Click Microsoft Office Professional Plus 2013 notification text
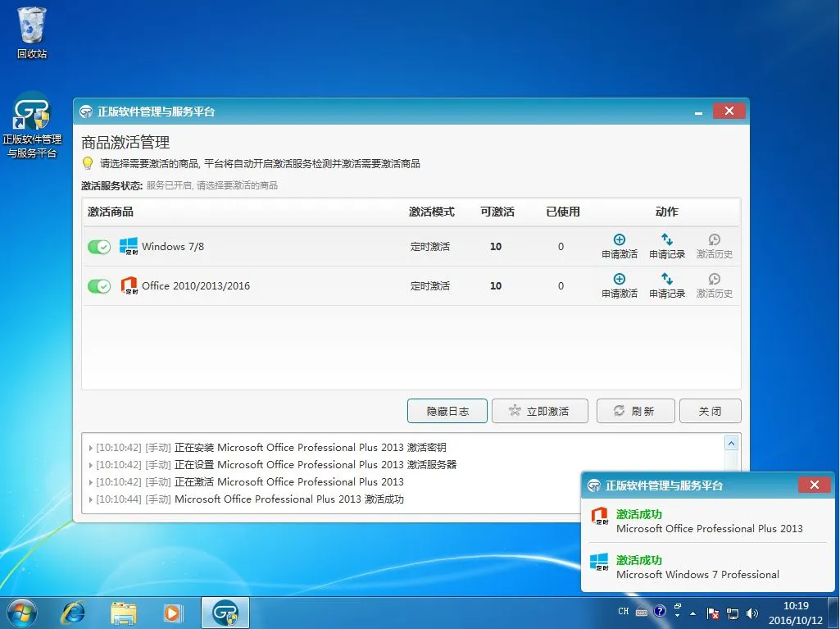Screen dimensions: 840x629 click(x=709, y=529)
